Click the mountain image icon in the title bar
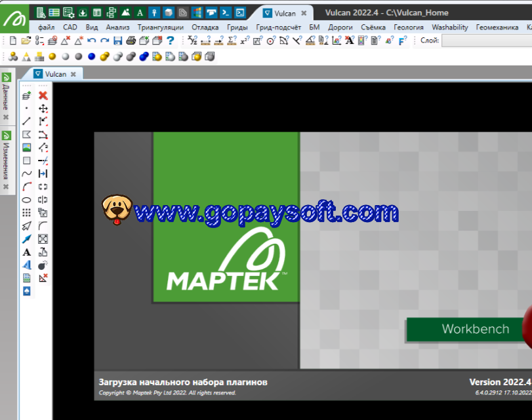This screenshot has width=532, height=420. point(125,13)
